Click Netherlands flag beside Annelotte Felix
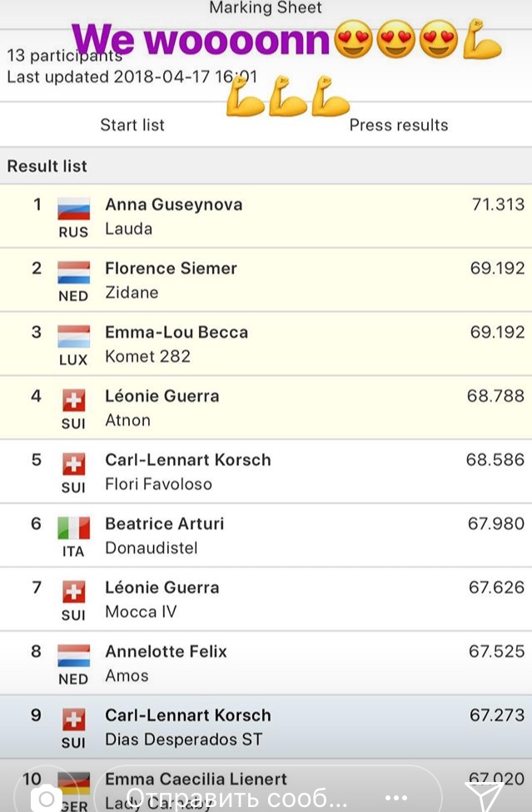 72,655
